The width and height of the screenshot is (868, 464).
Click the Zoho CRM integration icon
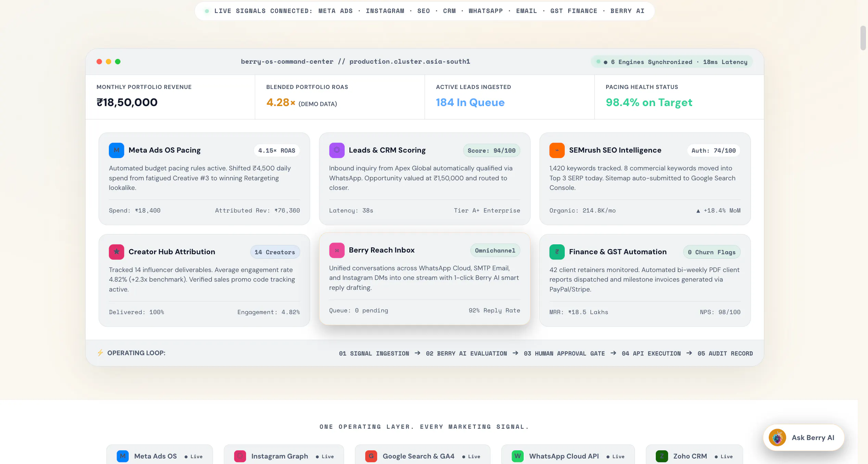click(x=662, y=456)
